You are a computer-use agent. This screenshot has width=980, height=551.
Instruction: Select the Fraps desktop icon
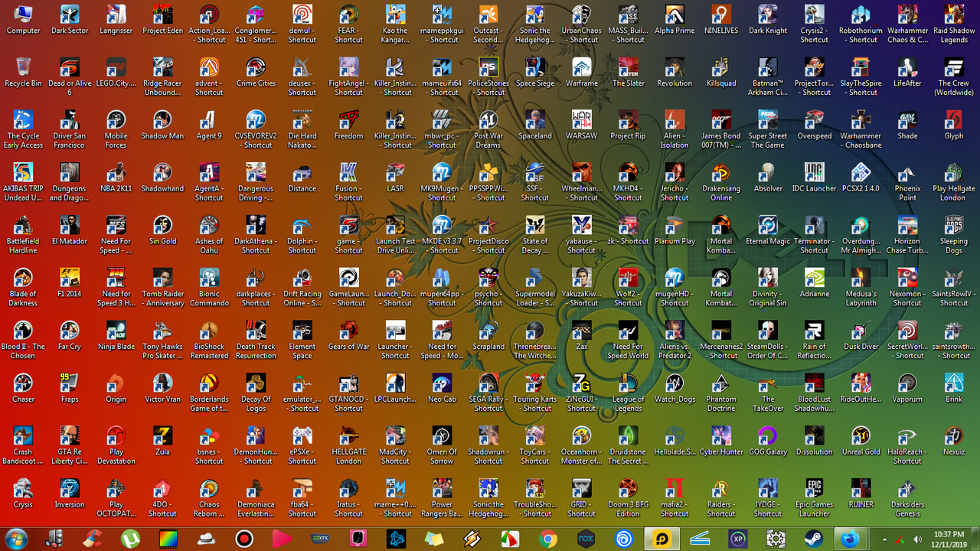click(70, 389)
